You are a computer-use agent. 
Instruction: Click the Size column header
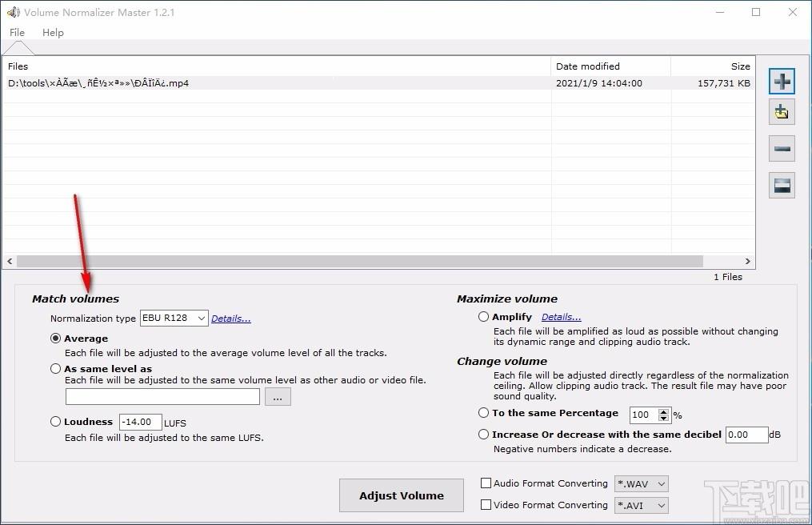tap(713, 66)
